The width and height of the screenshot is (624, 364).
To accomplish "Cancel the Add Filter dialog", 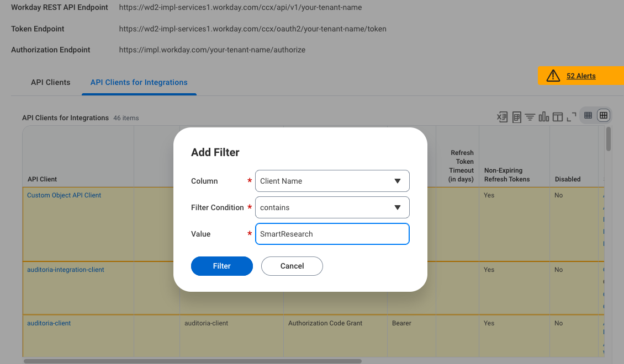I will [292, 266].
